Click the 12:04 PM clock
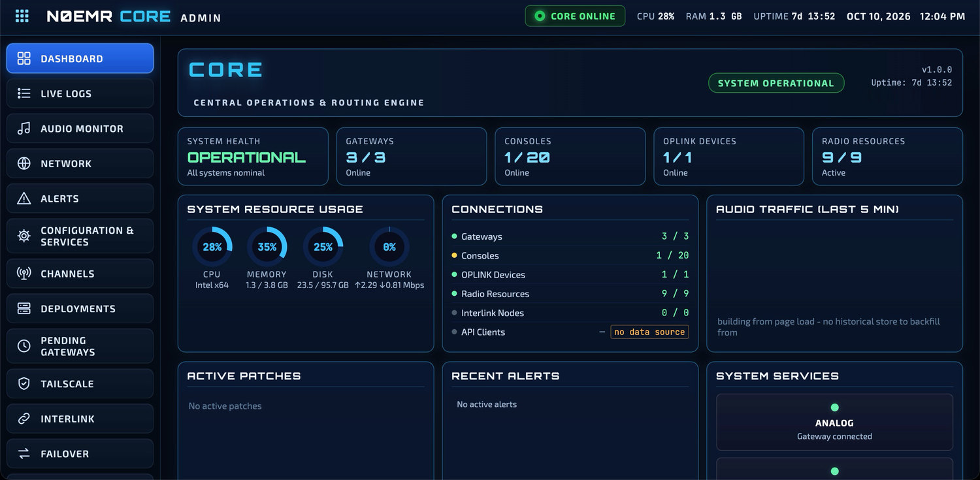Screen dimensions: 980x480 tap(942, 16)
